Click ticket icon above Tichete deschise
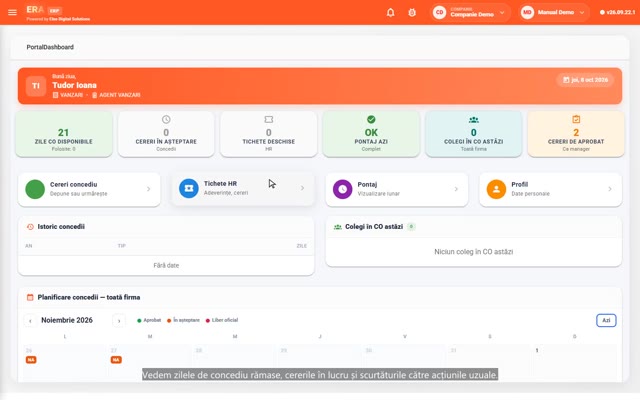 click(269, 119)
